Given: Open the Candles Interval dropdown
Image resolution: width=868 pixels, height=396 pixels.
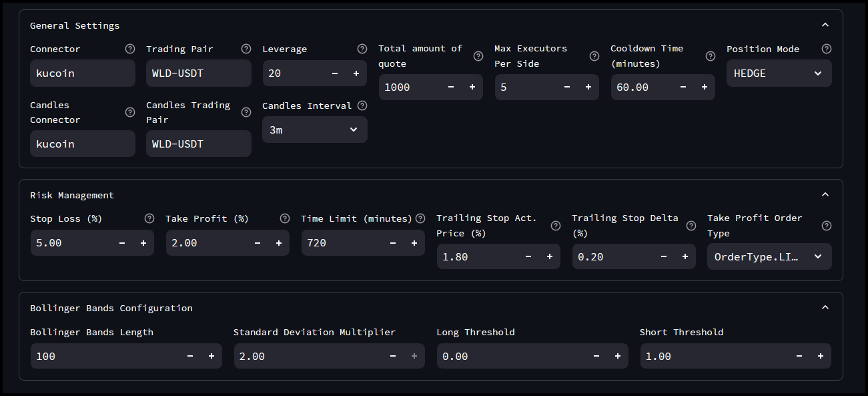Looking at the screenshot, I should click(x=314, y=130).
